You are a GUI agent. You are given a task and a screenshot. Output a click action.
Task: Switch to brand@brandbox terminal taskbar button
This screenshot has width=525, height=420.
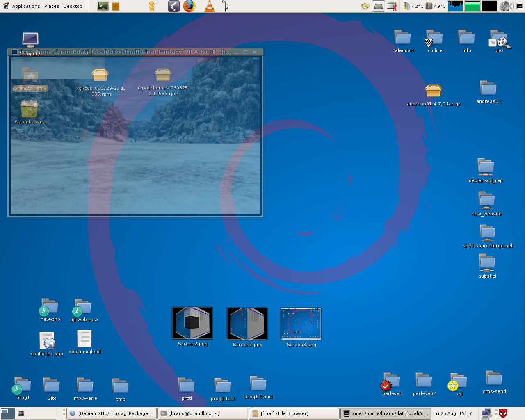[203, 413]
